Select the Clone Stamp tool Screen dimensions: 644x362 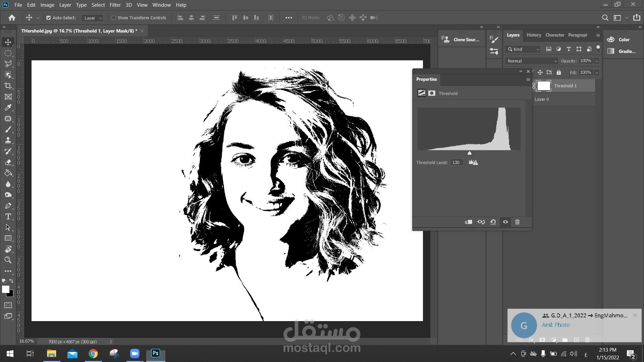pyautogui.click(x=8, y=140)
